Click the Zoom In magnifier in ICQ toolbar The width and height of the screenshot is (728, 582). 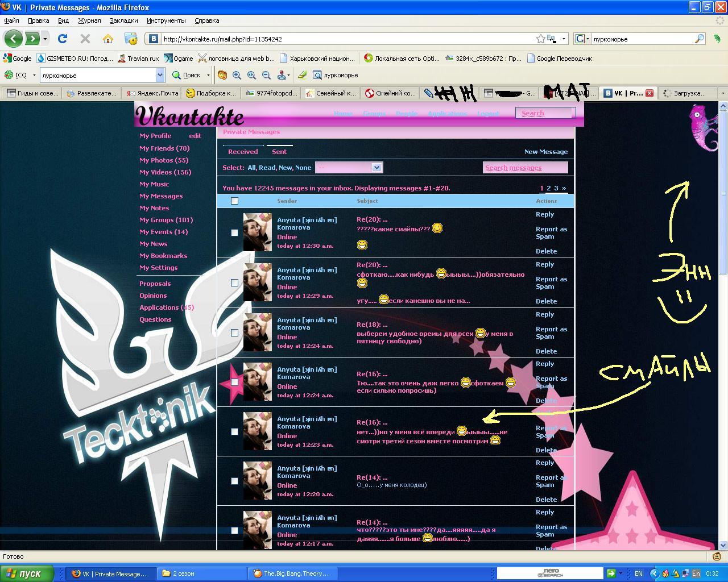[x=237, y=75]
